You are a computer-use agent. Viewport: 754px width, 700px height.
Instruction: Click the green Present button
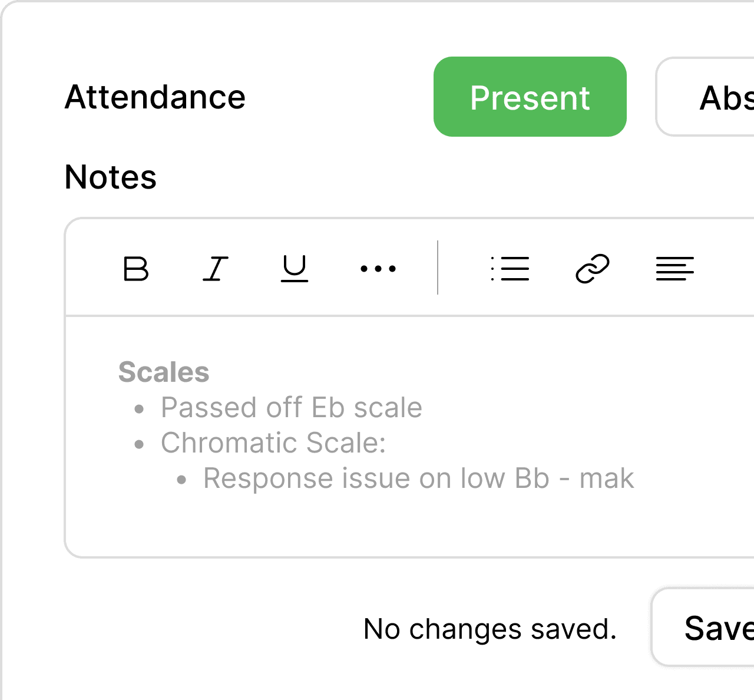click(530, 97)
